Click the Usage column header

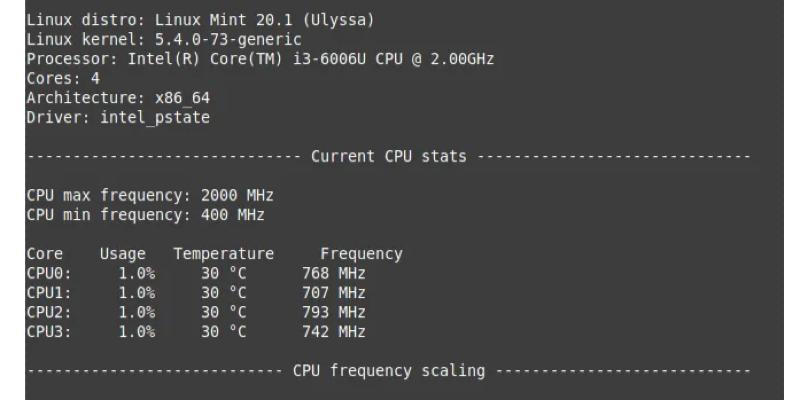[122, 254]
